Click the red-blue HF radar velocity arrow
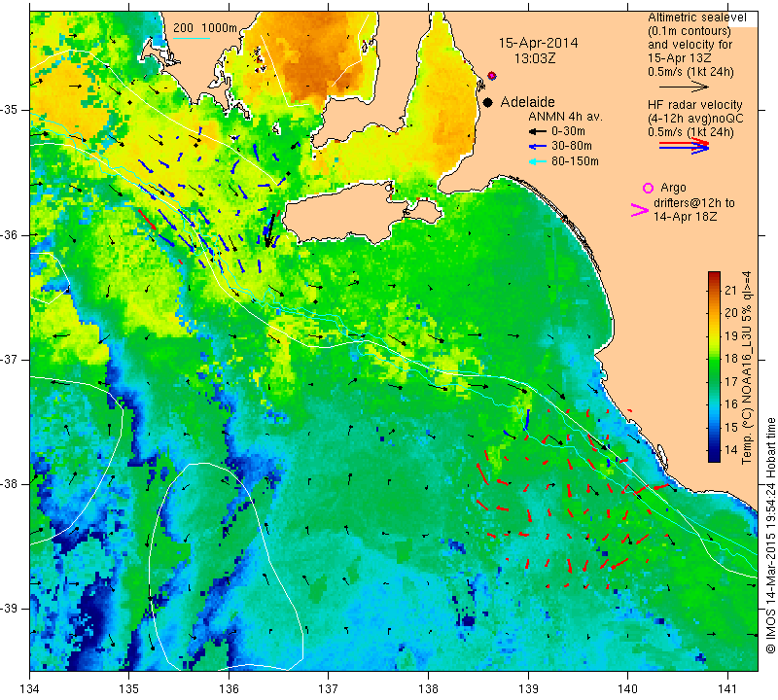The height and width of the screenshot is (700, 778). [x=685, y=146]
